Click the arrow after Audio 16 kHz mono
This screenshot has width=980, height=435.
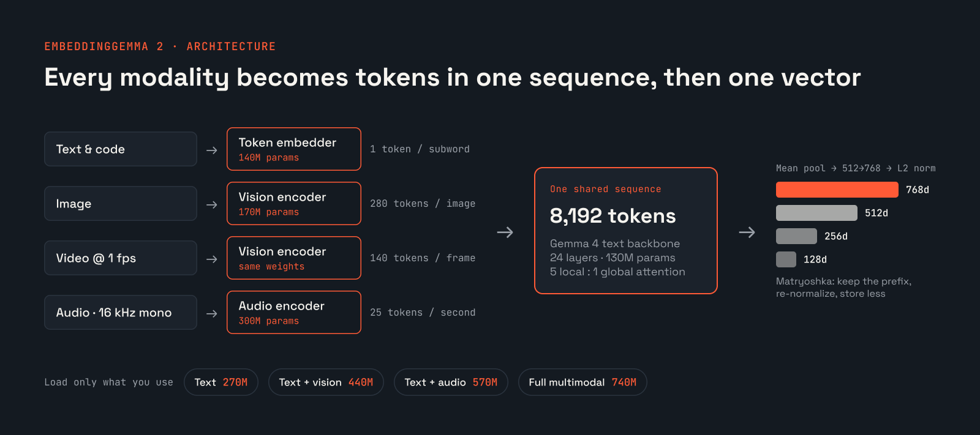click(212, 313)
